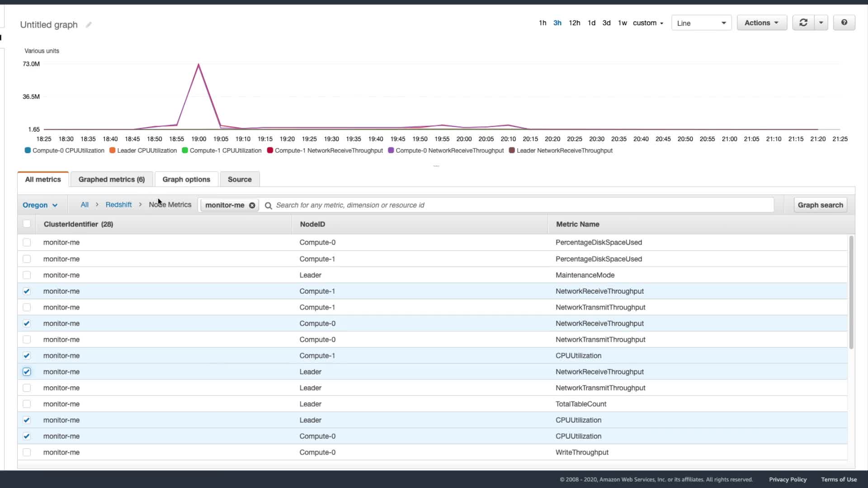Click the Graph search button

pos(820,205)
